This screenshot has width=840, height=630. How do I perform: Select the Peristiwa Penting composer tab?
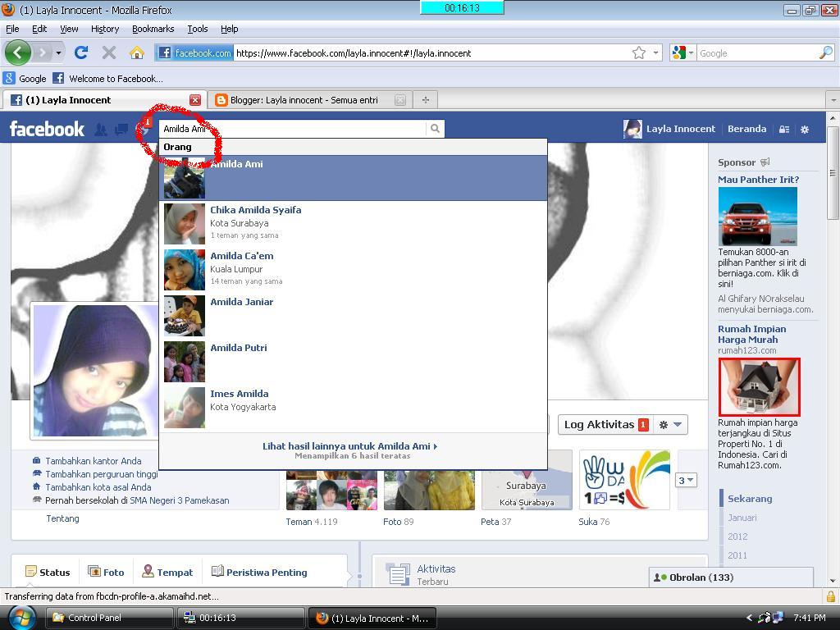point(259,572)
